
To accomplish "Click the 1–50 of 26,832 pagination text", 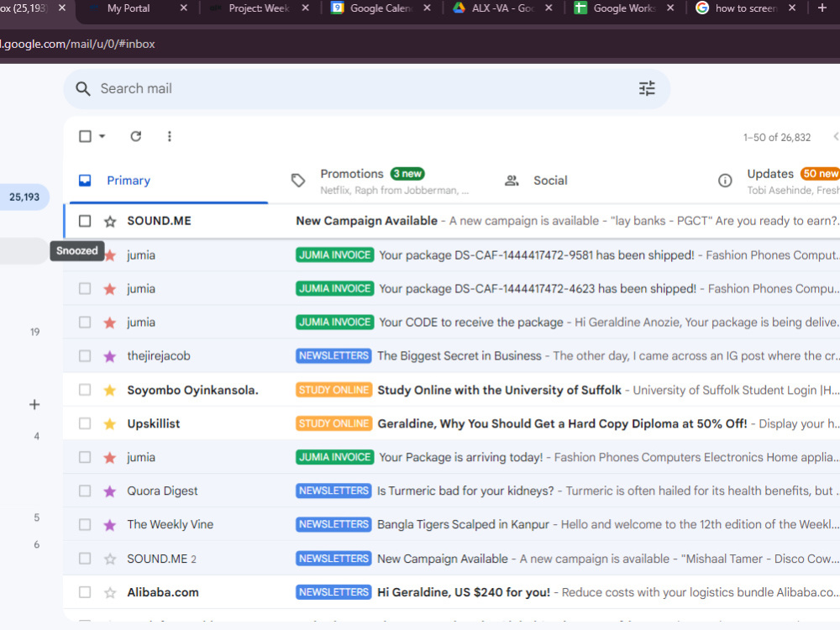I will (777, 138).
